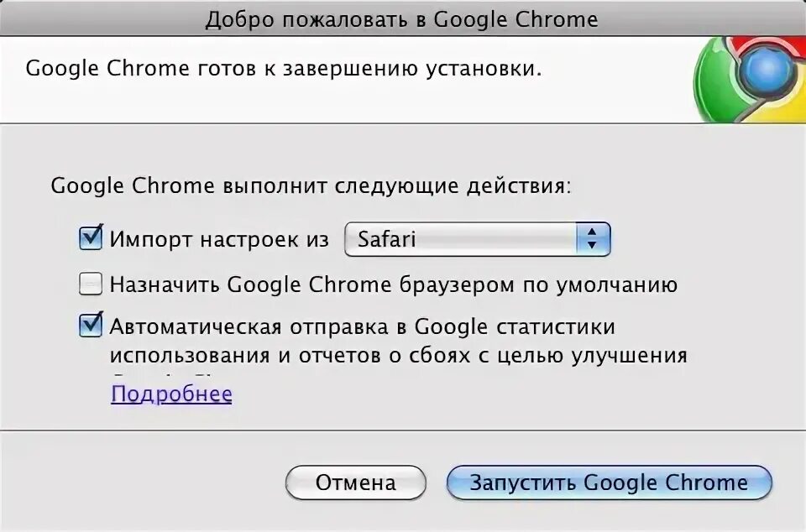The height and width of the screenshot is (532, 806).
Task: Click heading Google Chrome готов к завершению установки
Action: click(284, 68)
